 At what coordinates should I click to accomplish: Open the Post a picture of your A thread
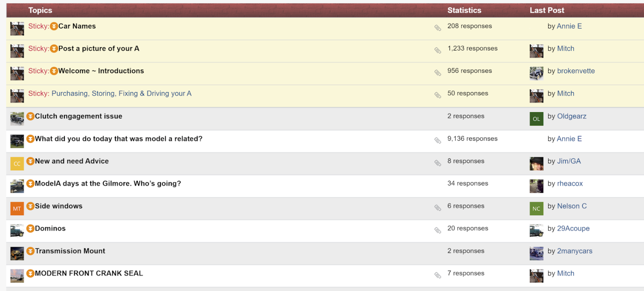pyautogui.click(x=99, y=48)
